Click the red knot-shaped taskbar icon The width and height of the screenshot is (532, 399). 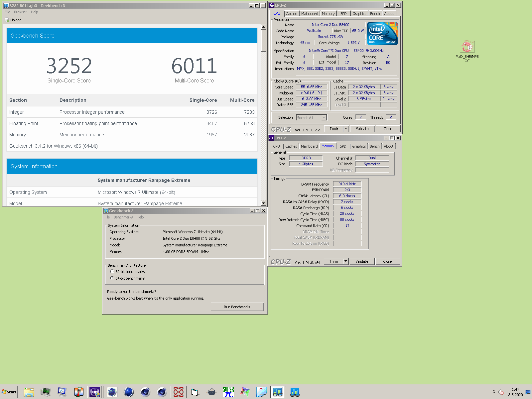pyautogui.click(x=179, y=392)
